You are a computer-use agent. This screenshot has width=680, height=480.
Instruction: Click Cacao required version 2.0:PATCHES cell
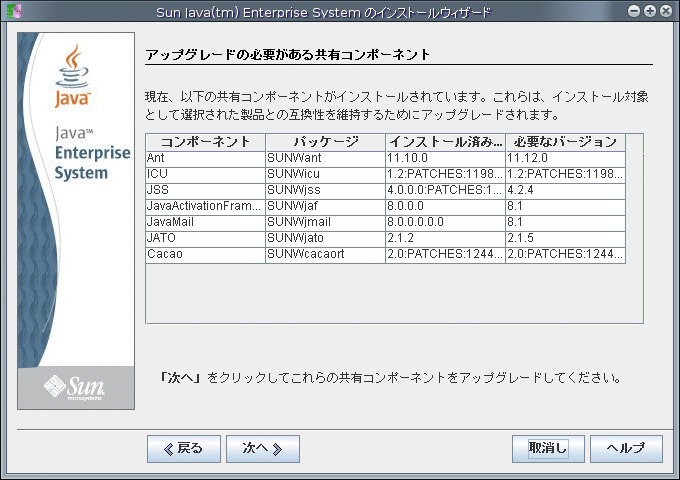click(x=566, y=255)
